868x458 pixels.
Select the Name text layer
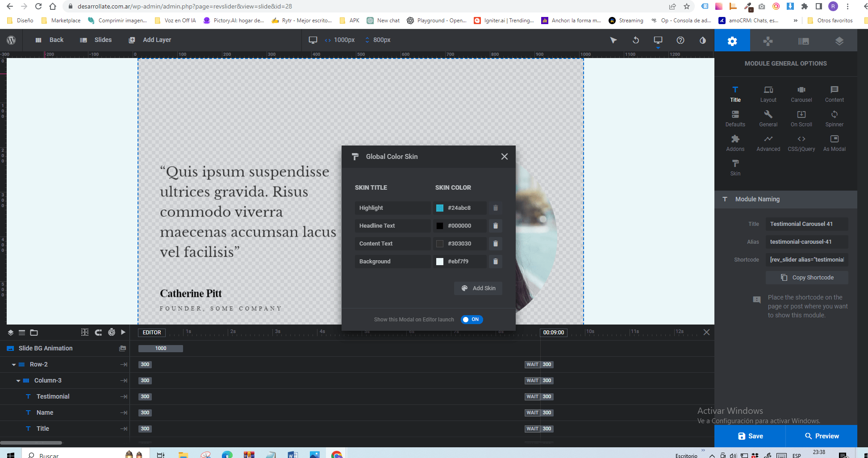pyautogui.click(x=45, y=412)
